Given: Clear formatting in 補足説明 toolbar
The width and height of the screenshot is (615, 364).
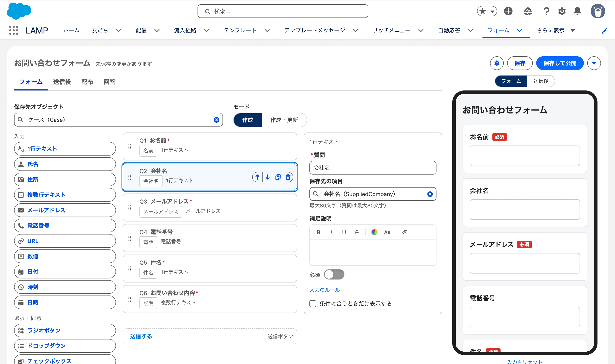Looking at the screenshot, I should pos(405,232).
